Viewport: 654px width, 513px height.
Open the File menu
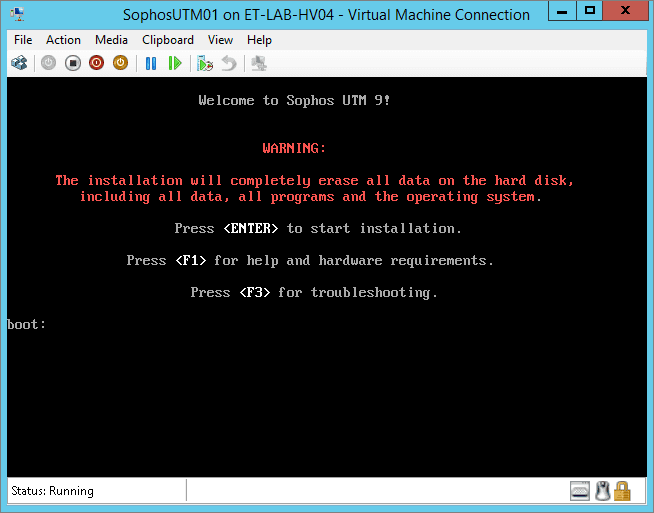pos(23,40)
